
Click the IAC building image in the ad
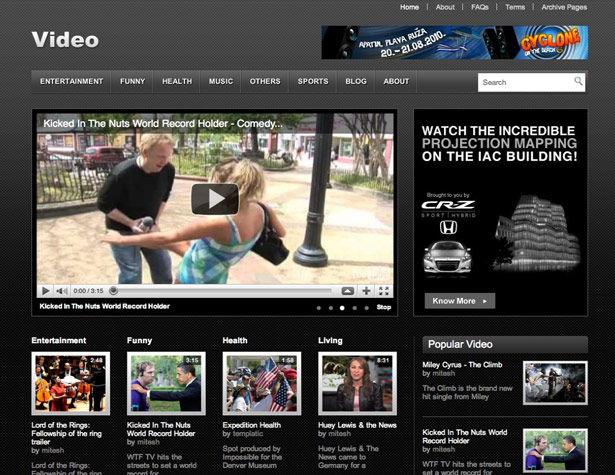point(537,233)
